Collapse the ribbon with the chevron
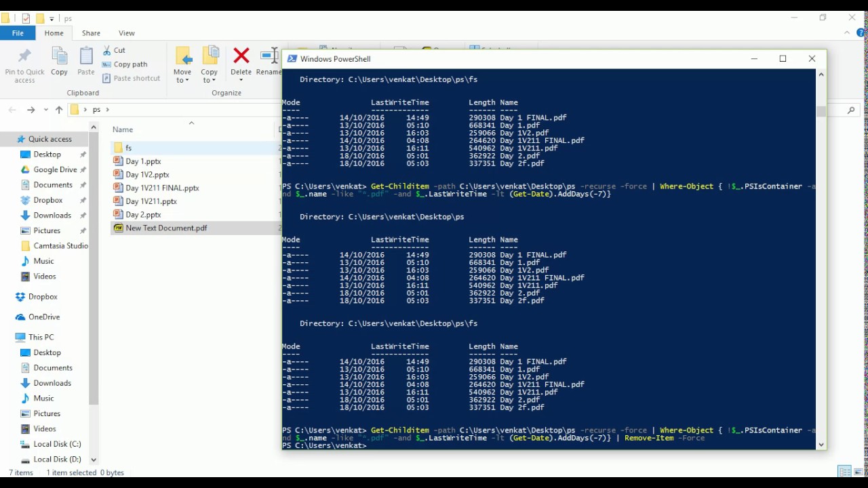The image size is (868, 488). pos(847,33)
